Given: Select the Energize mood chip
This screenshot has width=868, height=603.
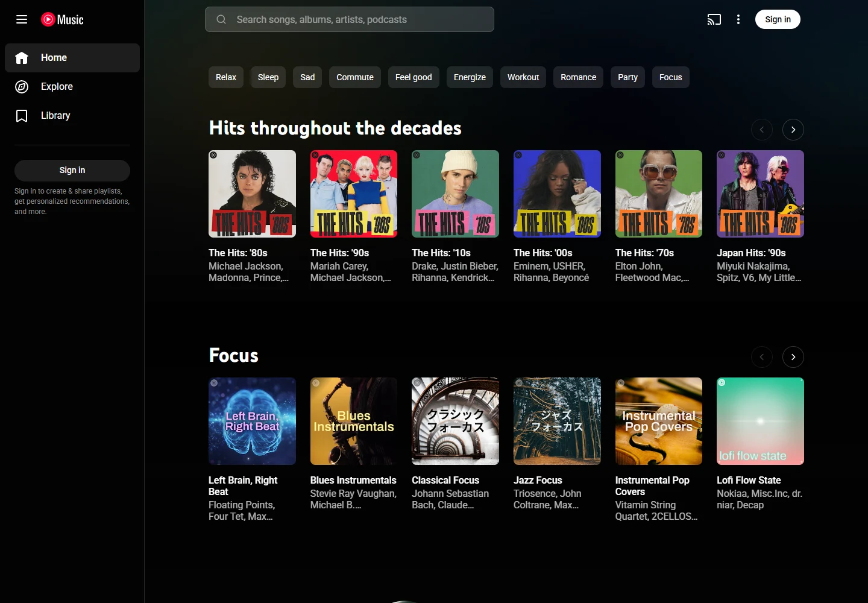Looking at the screenshot, I should tap(470, 77).
